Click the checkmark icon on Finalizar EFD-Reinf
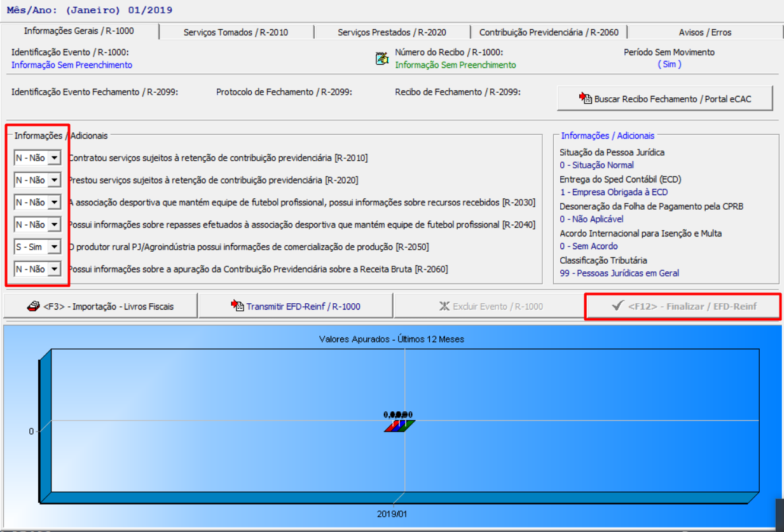 pos(616,306)
